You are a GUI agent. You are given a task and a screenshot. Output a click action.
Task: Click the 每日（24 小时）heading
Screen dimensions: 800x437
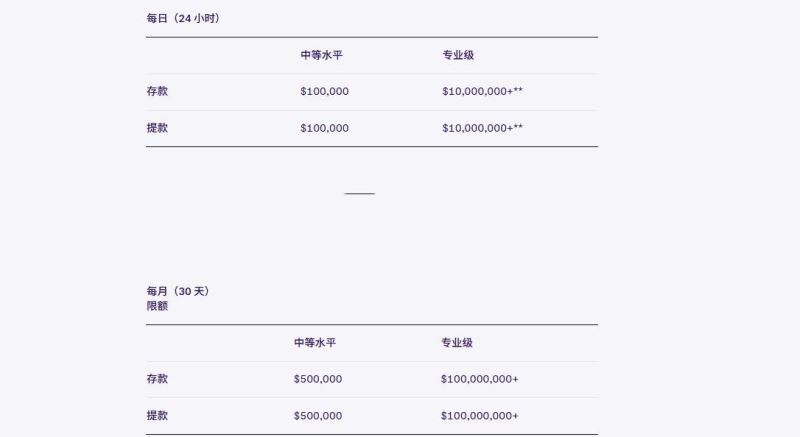(183, 18)
